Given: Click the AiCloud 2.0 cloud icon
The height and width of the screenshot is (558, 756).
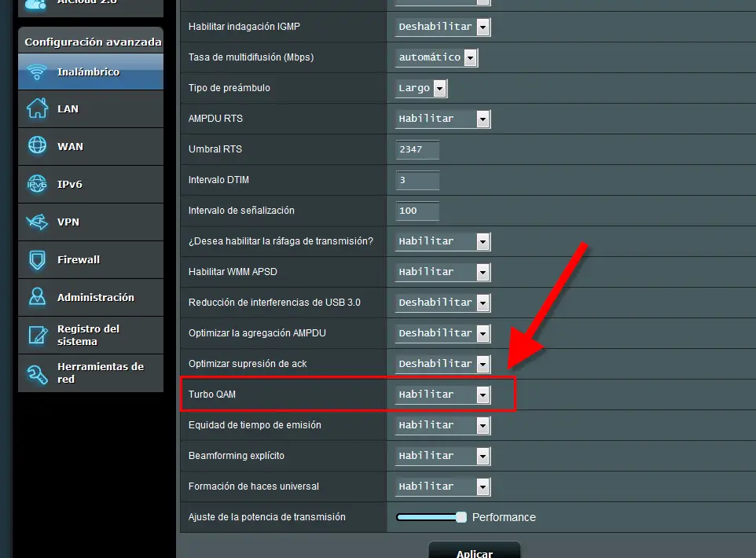Looking at the screenshot, I should coord(35,5).
